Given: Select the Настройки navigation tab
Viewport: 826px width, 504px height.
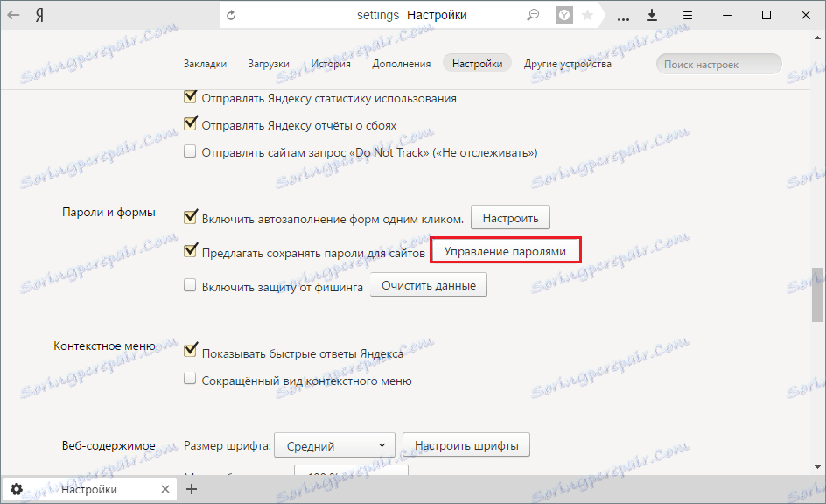Looking at the screenshot, I should pos(477,64).
